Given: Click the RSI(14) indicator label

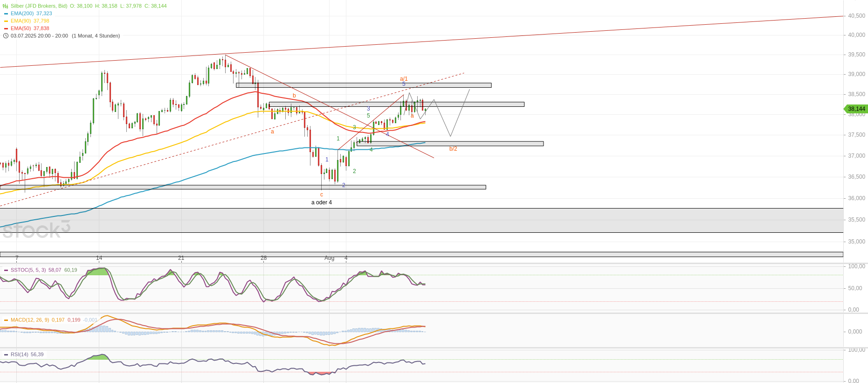Looking at the screenshot, I should (19, 355).
